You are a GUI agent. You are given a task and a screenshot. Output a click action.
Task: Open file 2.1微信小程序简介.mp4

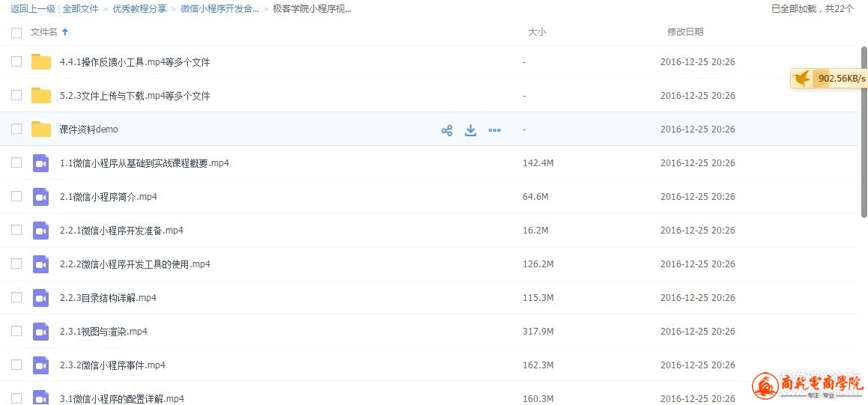click(109, 197)
